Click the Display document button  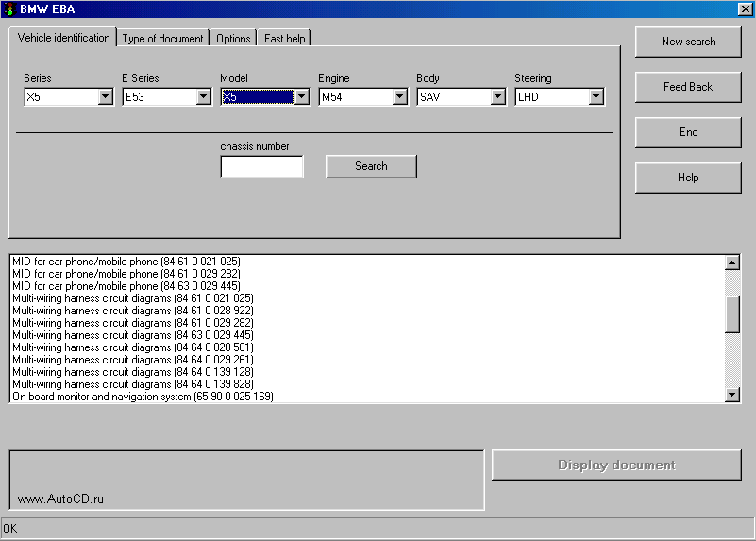616,465
